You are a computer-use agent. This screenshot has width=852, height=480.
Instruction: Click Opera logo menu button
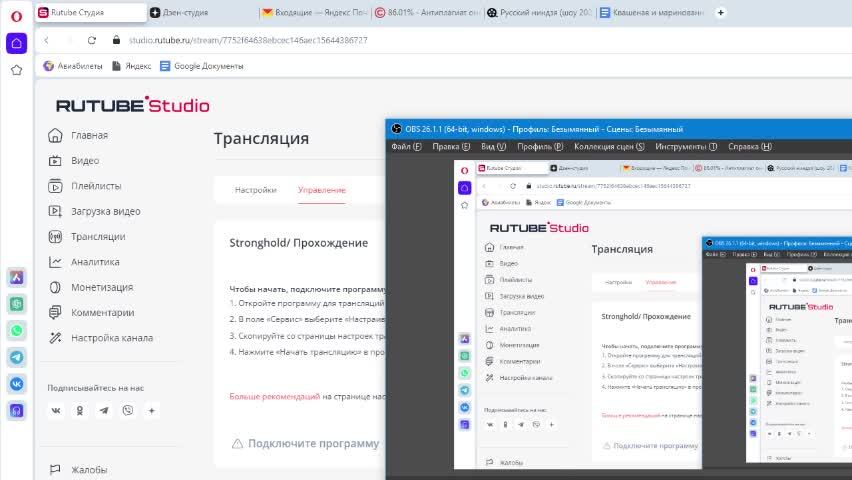click(x=16, y=16)
